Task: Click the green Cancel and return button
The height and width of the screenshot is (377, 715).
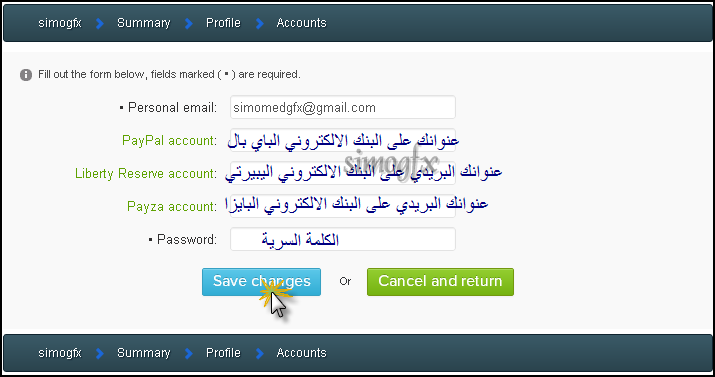Action: [440, 282]
